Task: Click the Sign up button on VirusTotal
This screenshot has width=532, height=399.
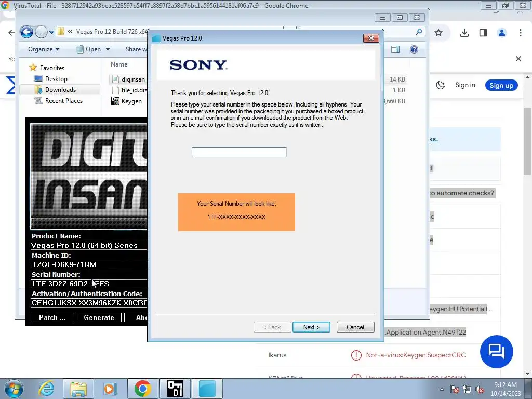Action: (501, 85)
